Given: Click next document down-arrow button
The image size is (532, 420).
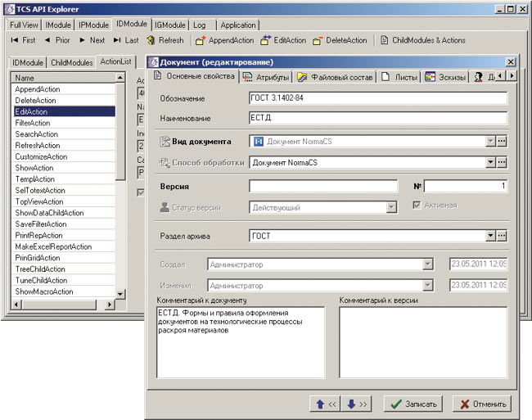Looking at the screenshot, I should pos(357,404).
